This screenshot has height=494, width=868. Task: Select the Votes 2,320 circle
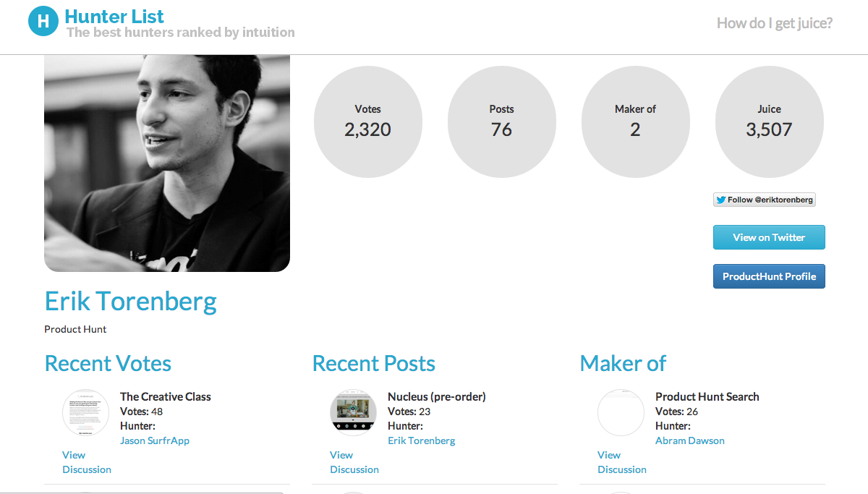pyautogui.click(x=368, y=123)
